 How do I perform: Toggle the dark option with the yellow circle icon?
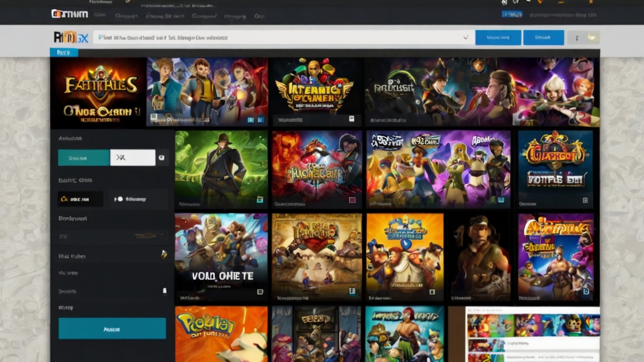(x=80, y=199)
